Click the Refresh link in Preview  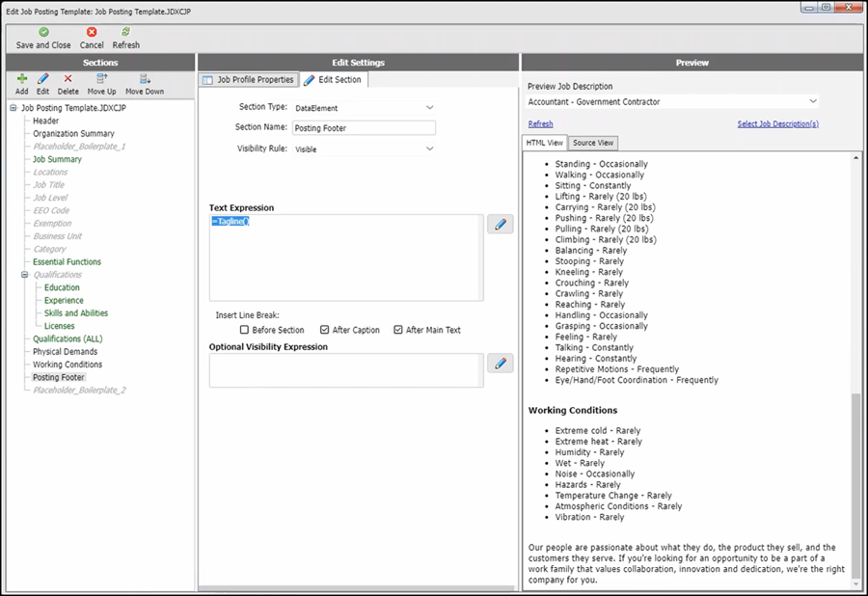click(540, 123)
